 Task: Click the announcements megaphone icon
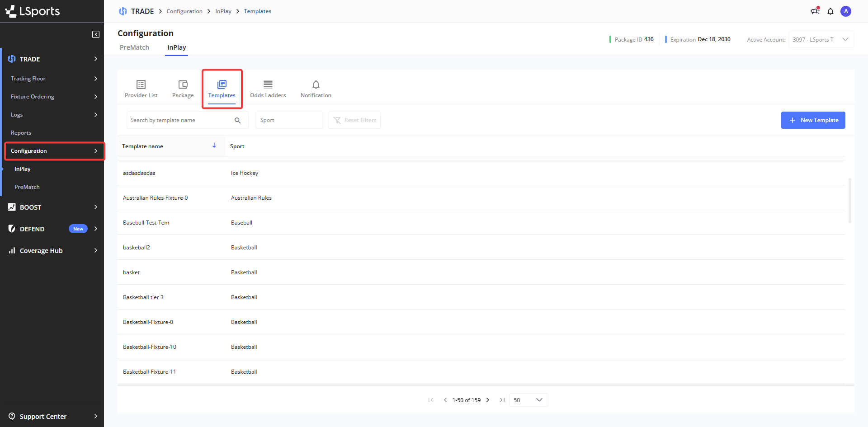tap(815, 11)
